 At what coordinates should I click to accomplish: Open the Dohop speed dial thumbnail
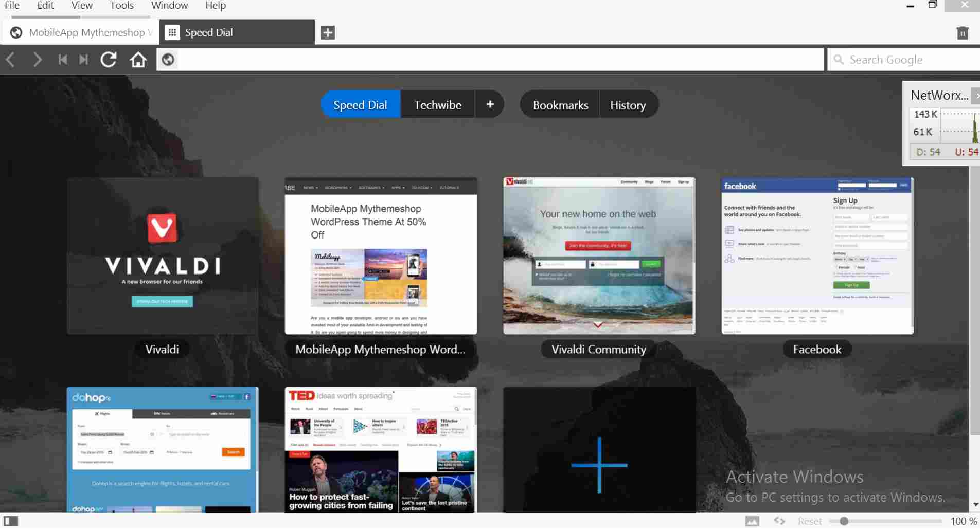click(163, 449)
